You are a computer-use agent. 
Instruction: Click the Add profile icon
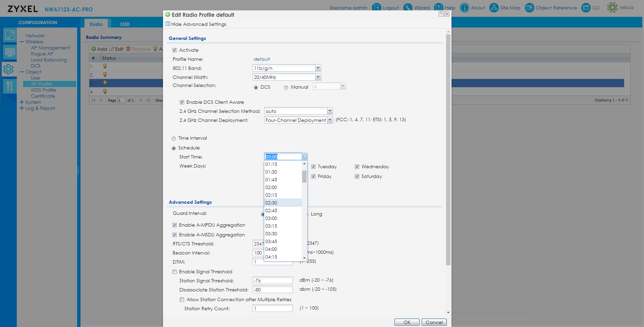[x=94, y=49]
